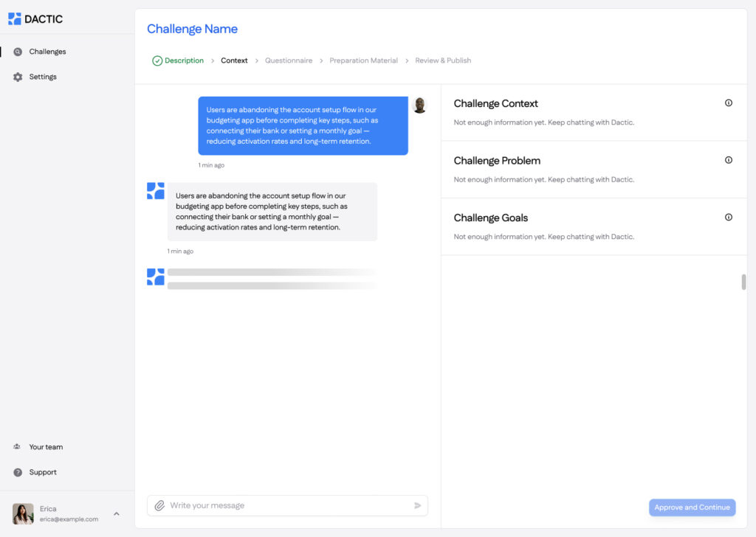756x537 pixels.
Task: Expand the Erica account menu chevron
Action: pos(116,513)
